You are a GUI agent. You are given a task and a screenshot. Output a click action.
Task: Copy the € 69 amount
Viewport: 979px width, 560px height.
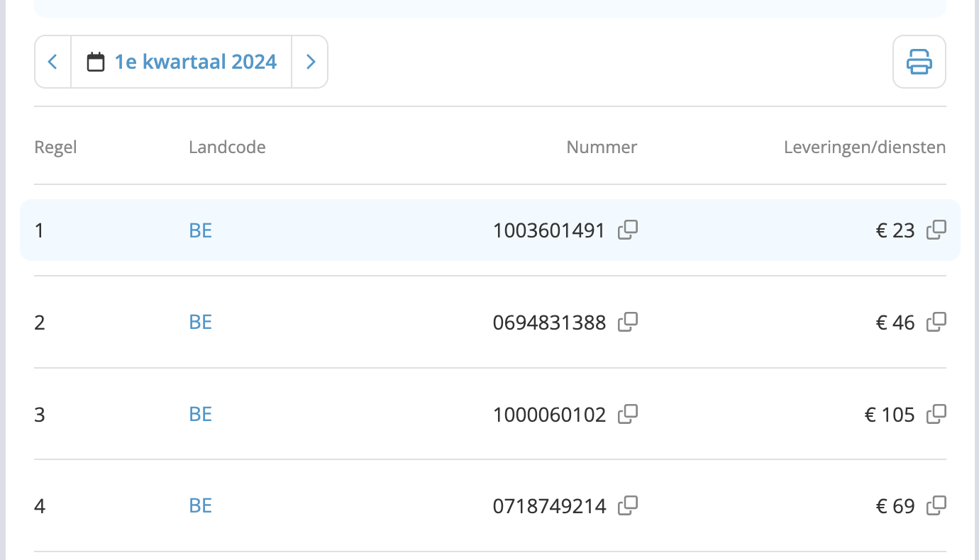(936, 506)
